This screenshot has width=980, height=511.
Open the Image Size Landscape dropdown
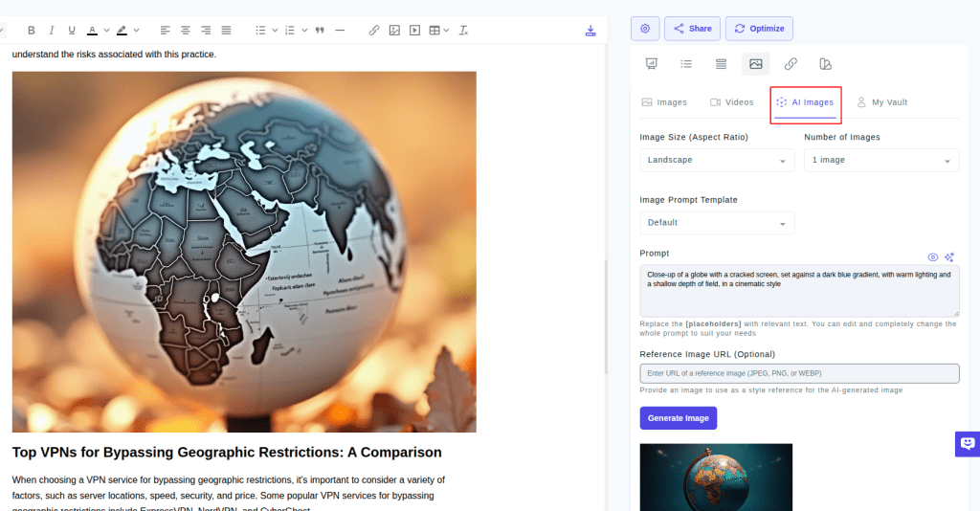717,160
